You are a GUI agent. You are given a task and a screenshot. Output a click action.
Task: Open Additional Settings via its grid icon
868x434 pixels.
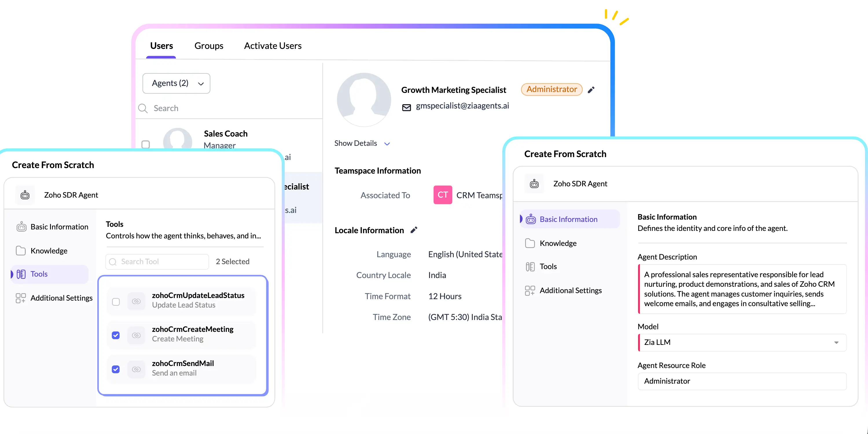pos(529,290)
